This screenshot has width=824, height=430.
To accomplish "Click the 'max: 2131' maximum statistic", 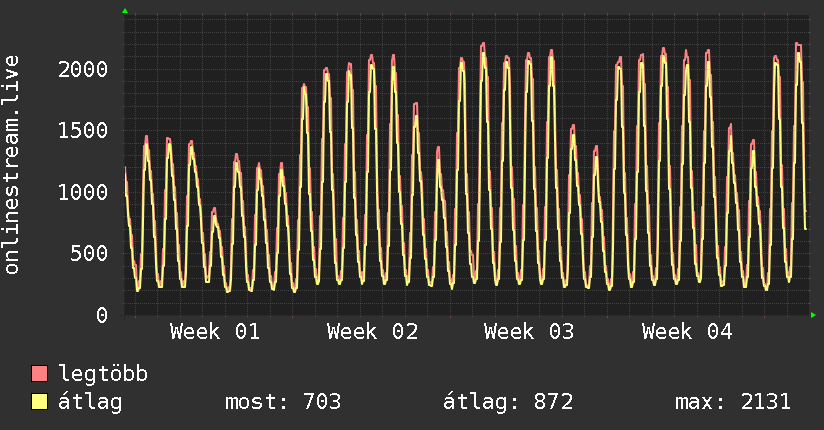I will [733, 403].
